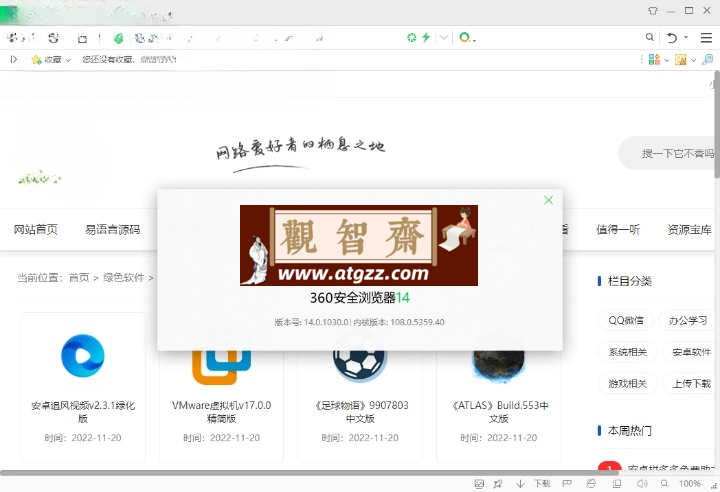Click the status bar zoom magnifier icon
This screenshot has width=720, height=492.
(664, 483)
